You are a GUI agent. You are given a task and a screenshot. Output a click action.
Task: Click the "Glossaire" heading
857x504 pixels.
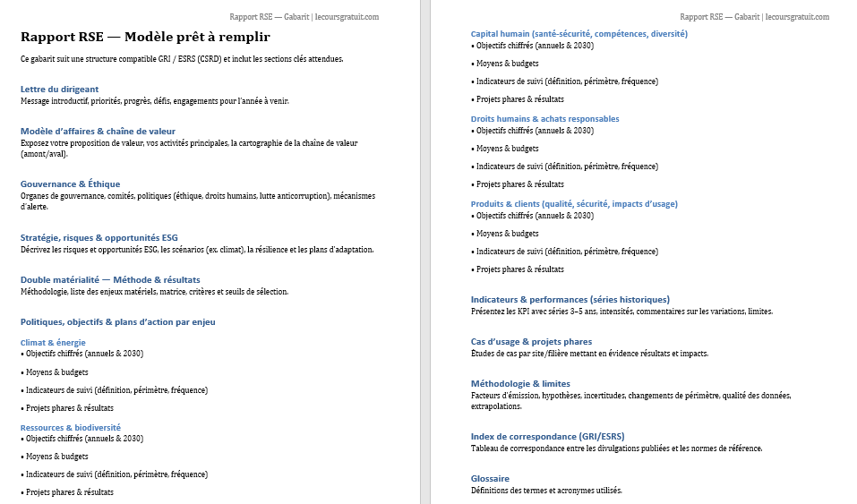491,478
